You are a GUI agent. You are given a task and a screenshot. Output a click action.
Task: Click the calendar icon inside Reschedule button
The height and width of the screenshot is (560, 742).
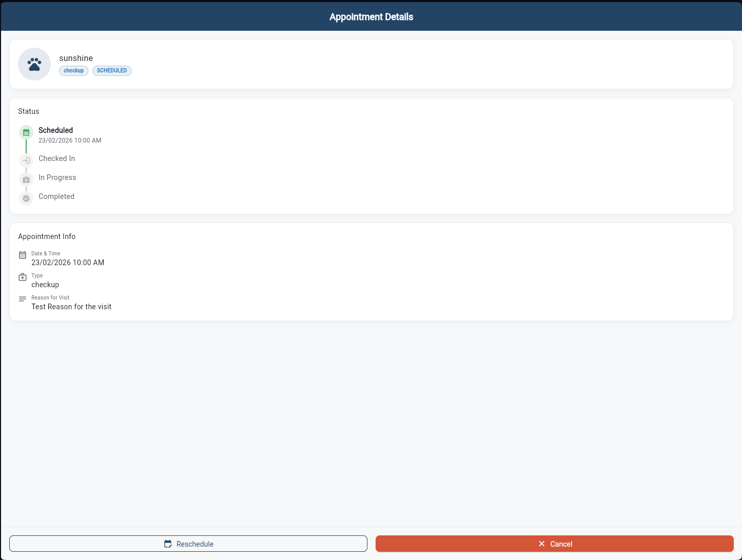(x=168, y=543)
